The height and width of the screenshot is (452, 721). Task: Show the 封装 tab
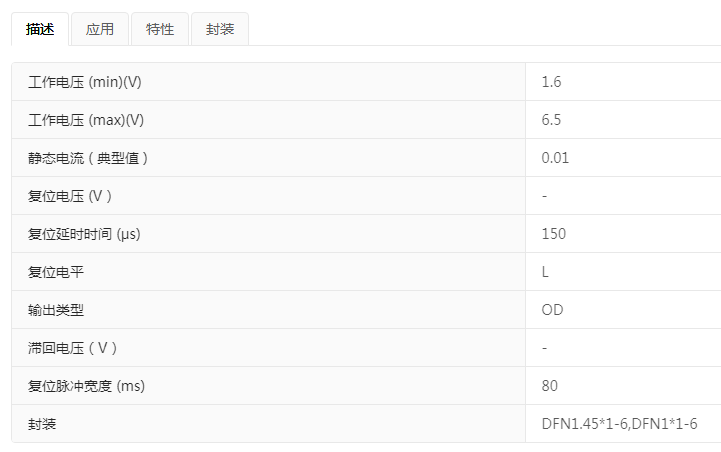point(220,29)
